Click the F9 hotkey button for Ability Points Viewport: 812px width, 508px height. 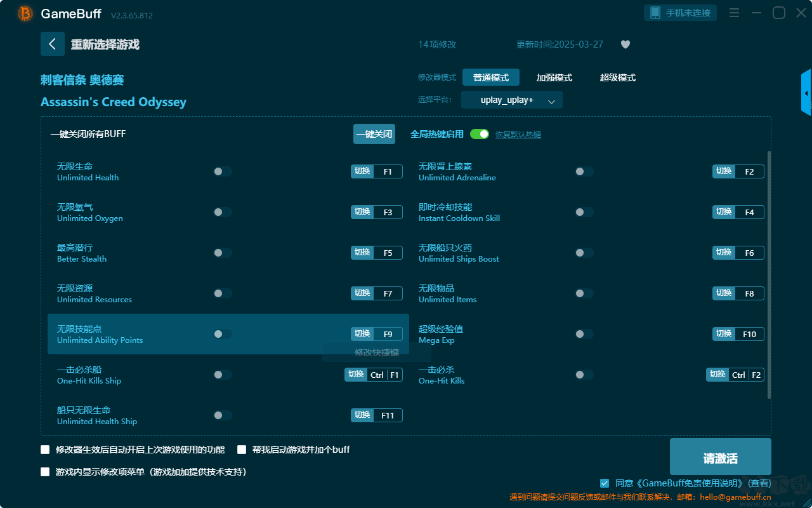377,334
